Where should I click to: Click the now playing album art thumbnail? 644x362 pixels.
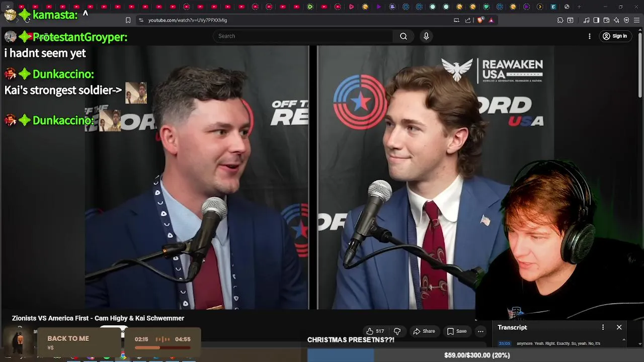coord(20,342)
